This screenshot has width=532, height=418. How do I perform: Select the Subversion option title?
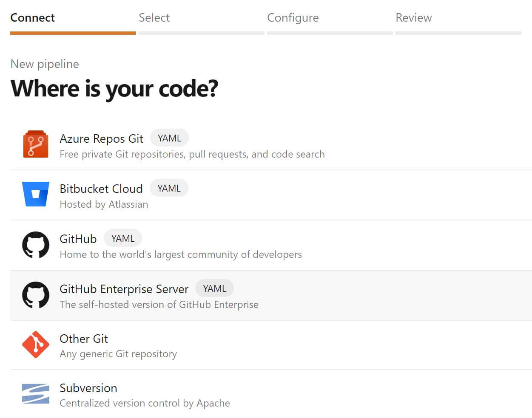(88, 388)
